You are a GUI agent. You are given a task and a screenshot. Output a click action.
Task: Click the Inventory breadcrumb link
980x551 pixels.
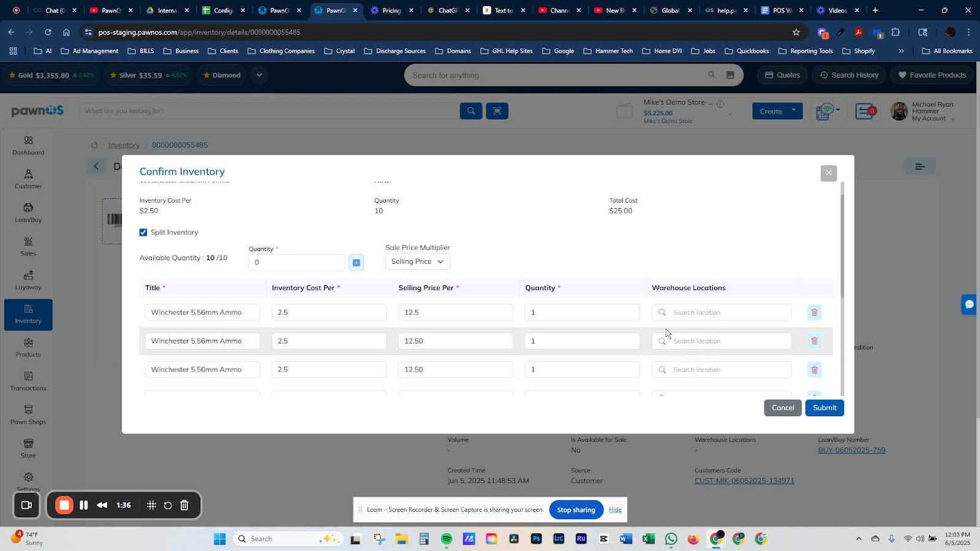click(124, 145)
